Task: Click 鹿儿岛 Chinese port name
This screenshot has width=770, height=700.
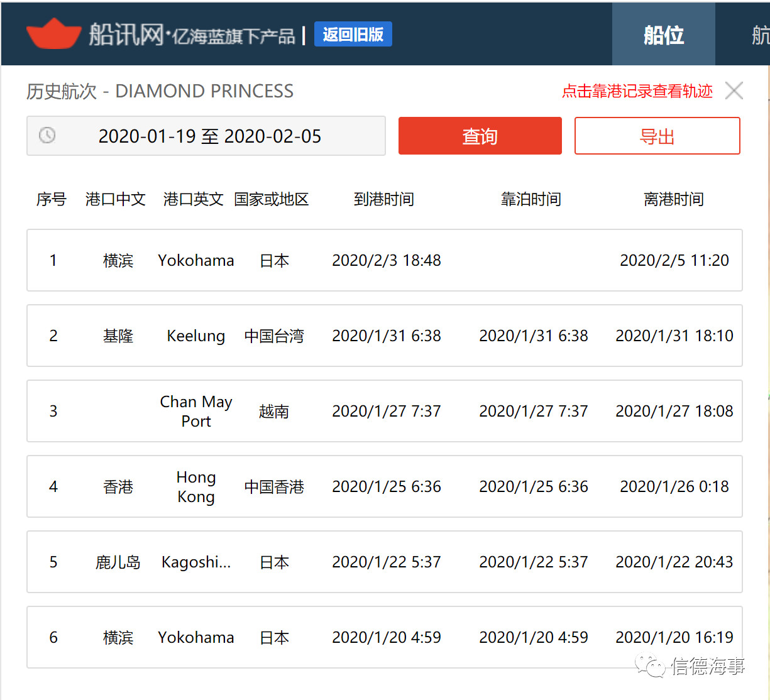Action: (118, 562)
